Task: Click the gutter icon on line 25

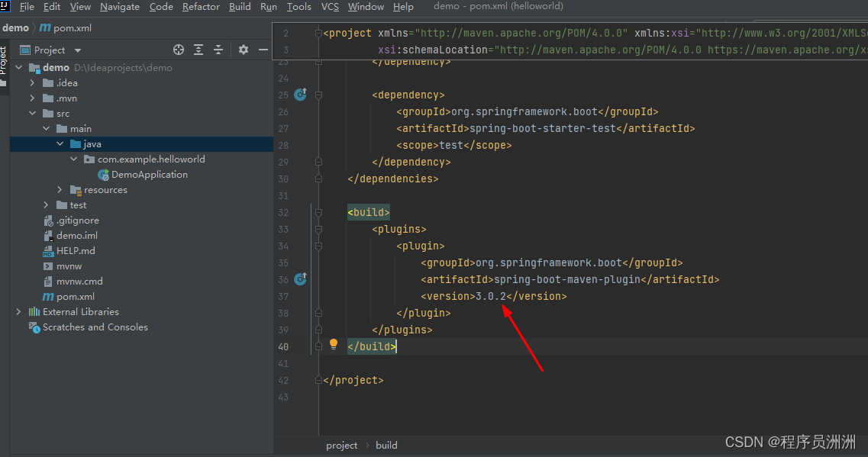Action: 300,95
